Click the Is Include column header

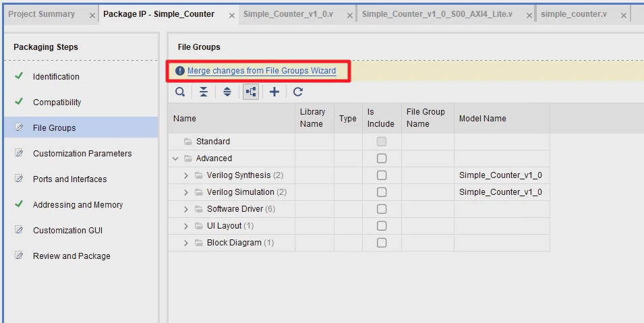click(x=382, y=118)
